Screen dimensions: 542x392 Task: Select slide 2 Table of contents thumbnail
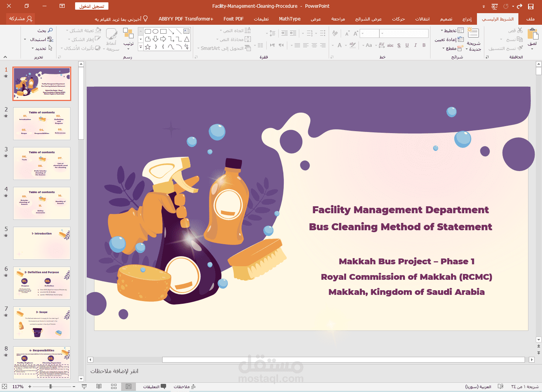pos(42,123)
